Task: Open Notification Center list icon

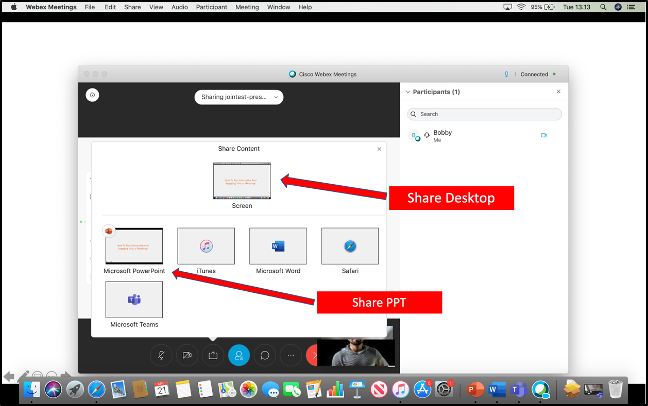Action: (631, 7)
